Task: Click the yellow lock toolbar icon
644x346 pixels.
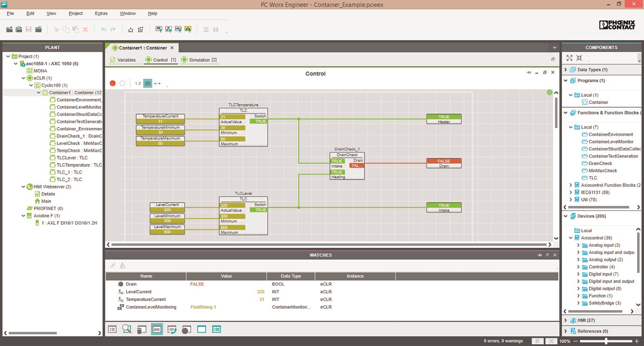Action: pos(188,30)
